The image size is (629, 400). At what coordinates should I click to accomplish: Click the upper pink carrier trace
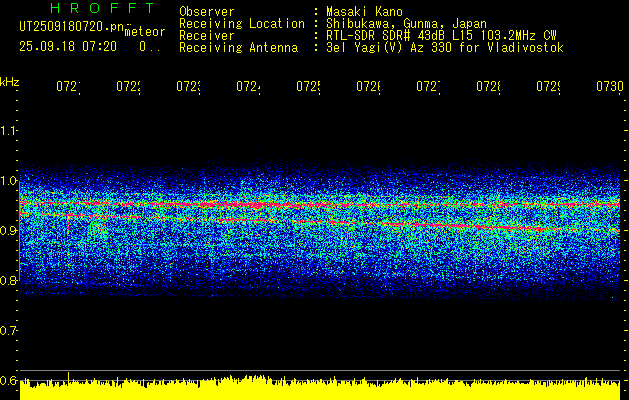pyautogui.click(x=320, y=205)
